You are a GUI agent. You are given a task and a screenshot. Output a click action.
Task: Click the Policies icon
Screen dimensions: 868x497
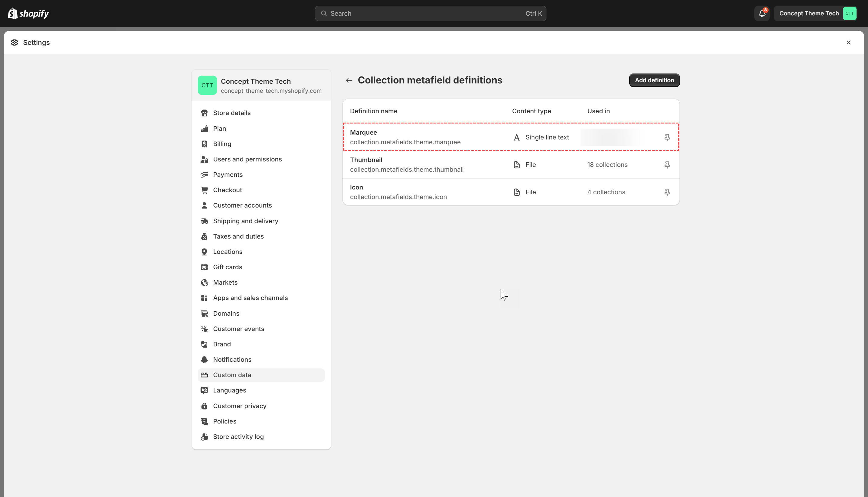(x=204, y=421)
